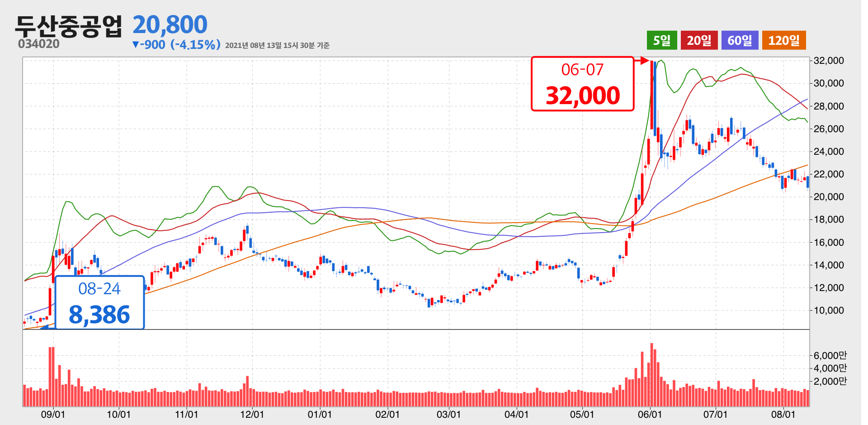Image resolution: width=868 pixels, height=425 pixels.
Task: Click the 30,000 price axis label
Action: tap(829, 83)
